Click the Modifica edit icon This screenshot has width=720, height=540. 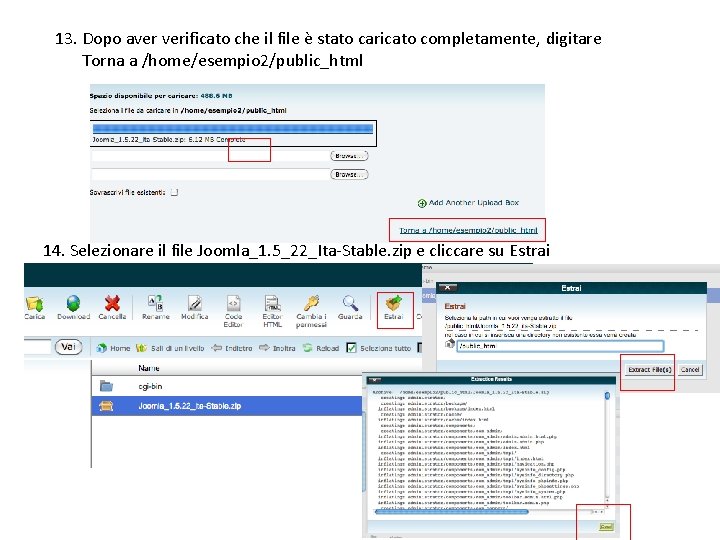tap(195, 303)
